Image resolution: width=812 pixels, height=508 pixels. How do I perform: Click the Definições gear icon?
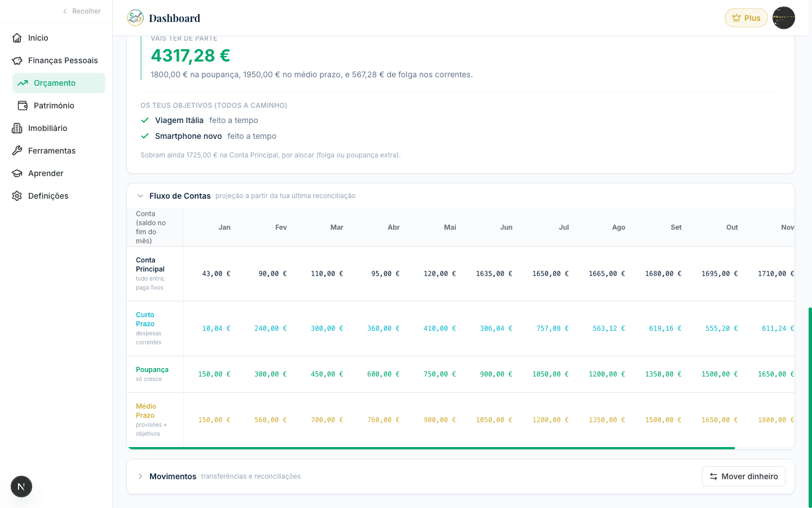(17, 196)
